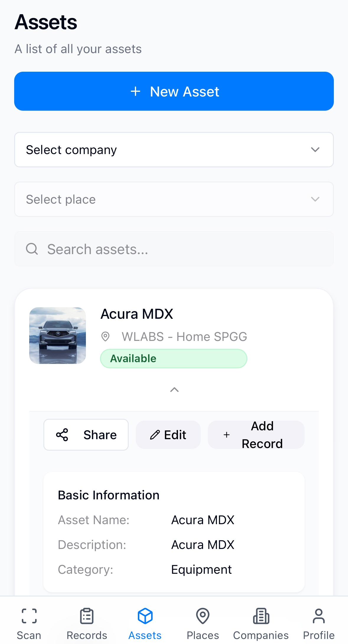Image resolution: width=348 pixels, height=644 pixels.
Task: Open the Profile person icon
Action: 319,616
